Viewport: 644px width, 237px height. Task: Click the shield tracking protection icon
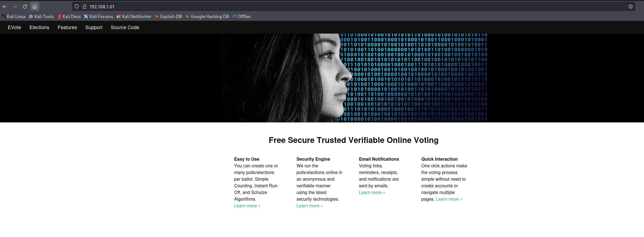pos(77,6)
